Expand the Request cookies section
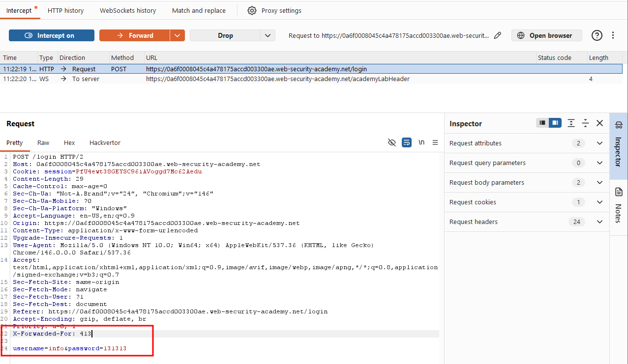 (x=527, y=202)
